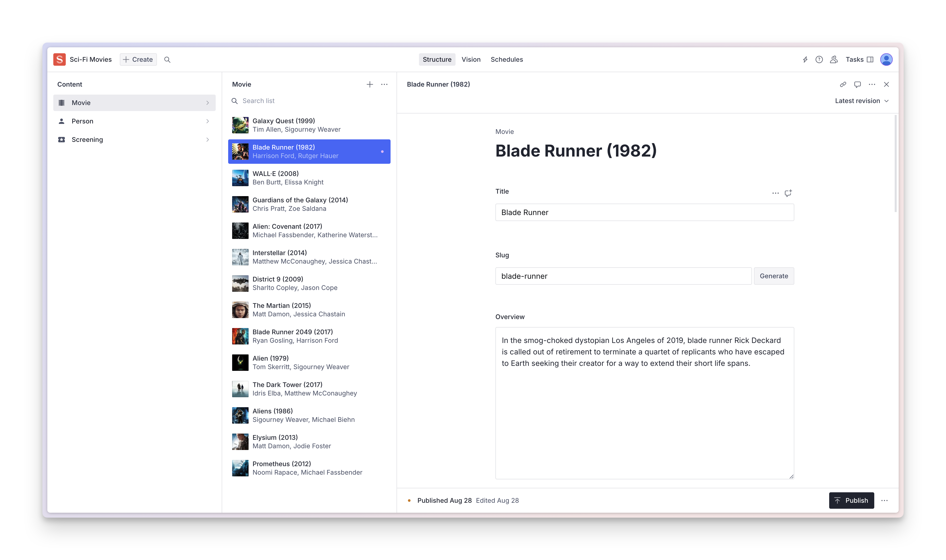Open the Latest revision dropdown
The width and height of the screenshot is (946, 560).
click(861, 101)
